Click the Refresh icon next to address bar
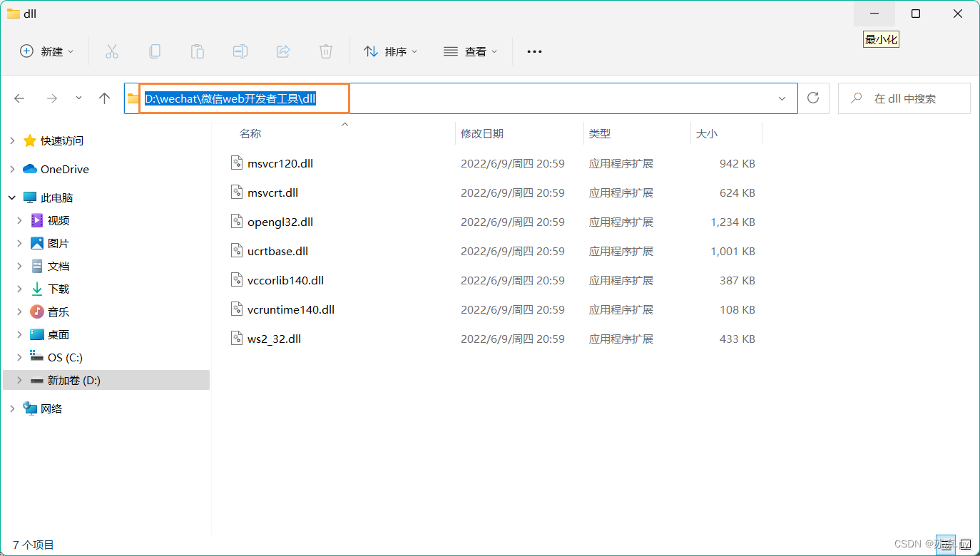Image resolution: width=980 pixels, height=556 pixels. 813,98
